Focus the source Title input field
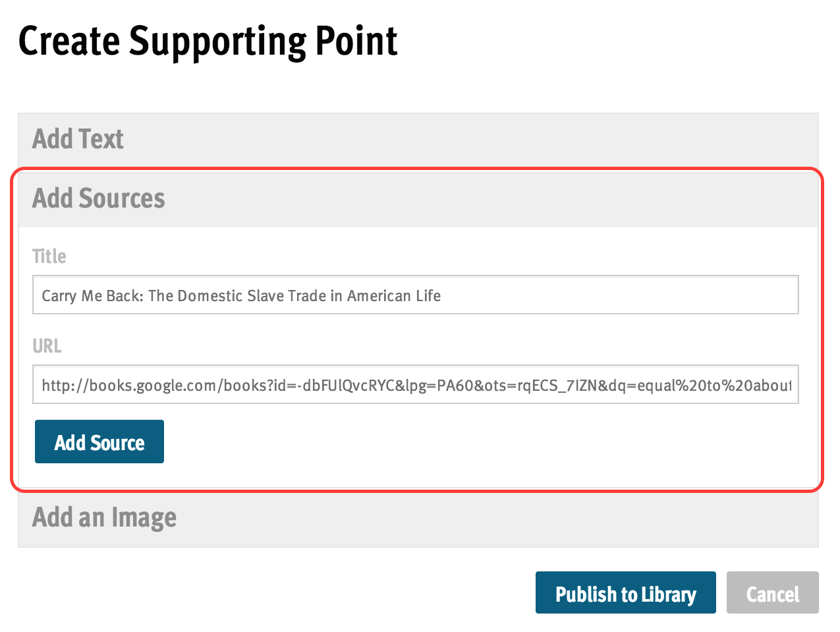The width and height of the screenshot is (840, 632). 416,295
